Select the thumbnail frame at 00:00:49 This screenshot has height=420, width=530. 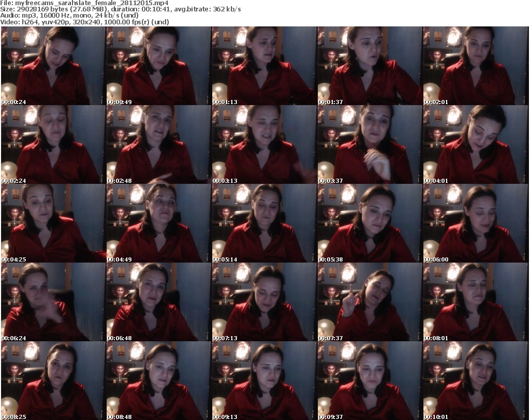(x=159, y=66)
